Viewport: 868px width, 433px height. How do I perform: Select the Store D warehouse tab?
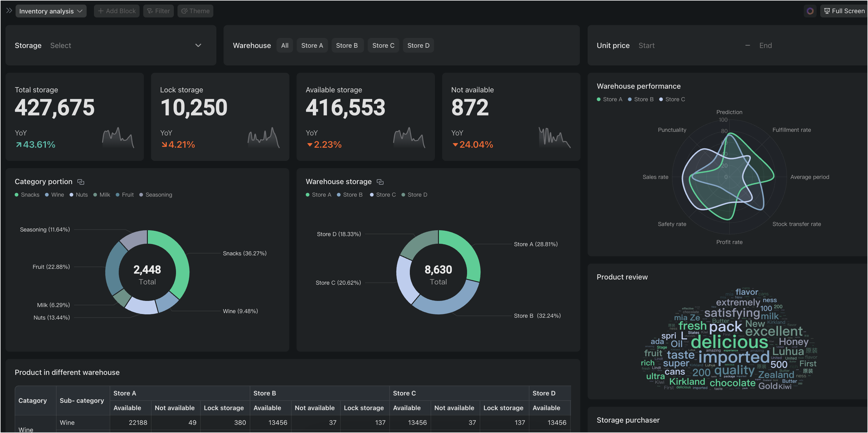pos(418,46)
